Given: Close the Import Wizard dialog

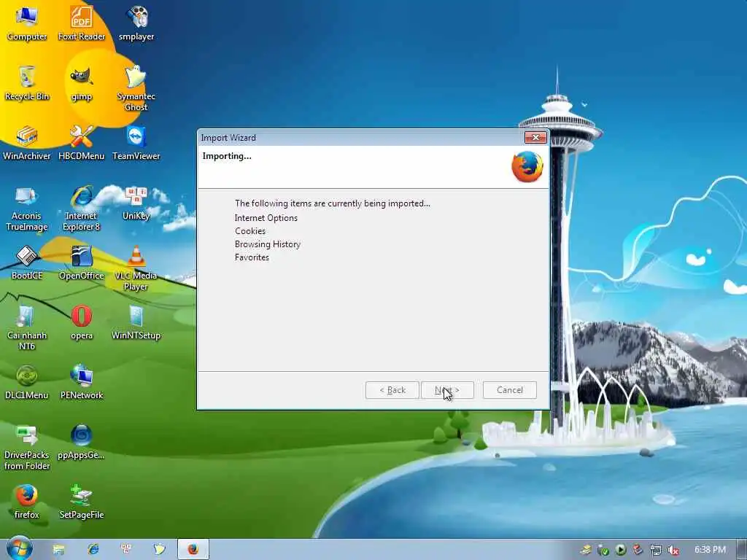Looking at the screenshot, I should [x=535, y=138].
